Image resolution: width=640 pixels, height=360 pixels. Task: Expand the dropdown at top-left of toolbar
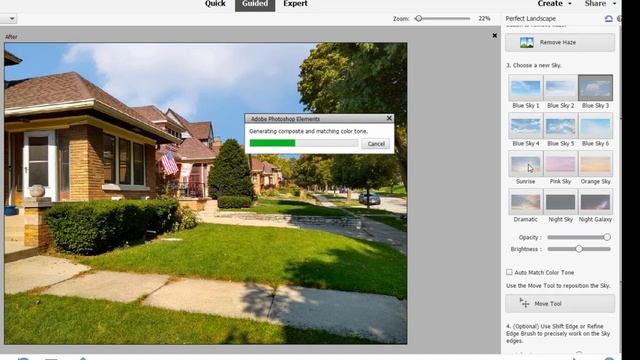point(11,18)
